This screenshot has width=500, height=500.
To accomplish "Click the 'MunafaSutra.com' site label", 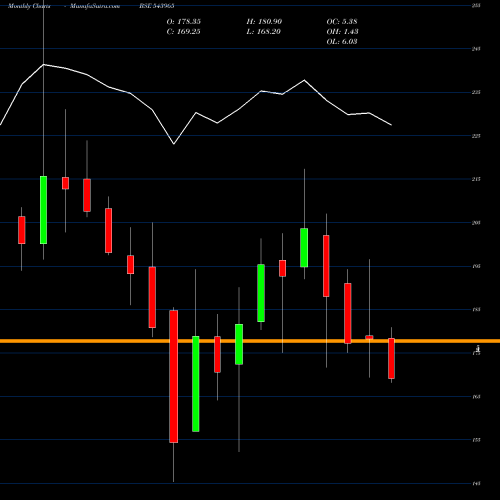I will click(x=95, y=6).
